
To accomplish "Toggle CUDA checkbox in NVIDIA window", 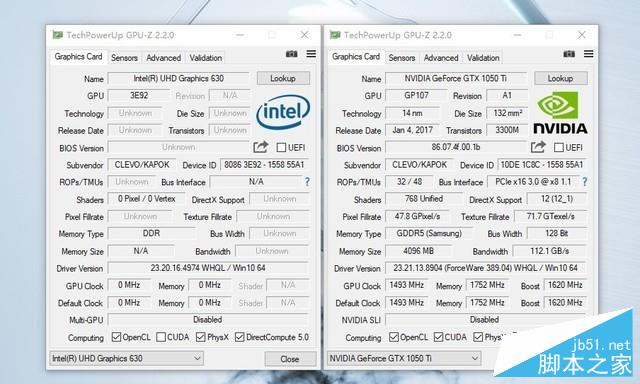I will point(438,337).
